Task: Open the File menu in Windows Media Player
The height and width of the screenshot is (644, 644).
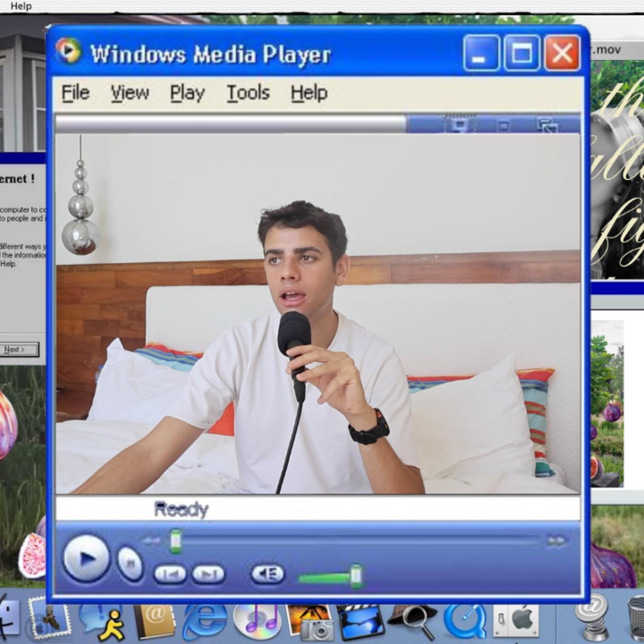Action: (75, 92)
